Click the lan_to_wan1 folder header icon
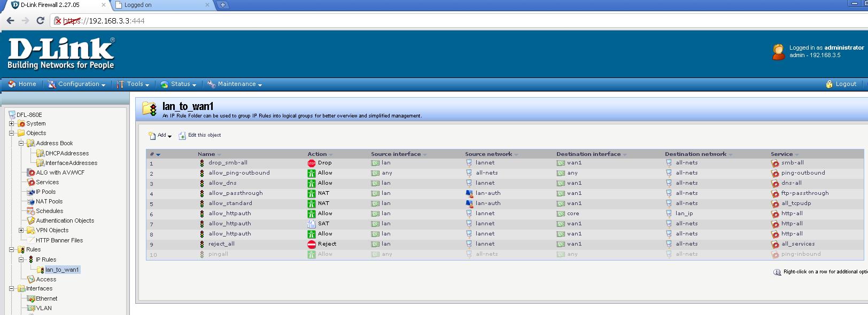The height and width of the screenshot is (315, 868). (150, 109)
